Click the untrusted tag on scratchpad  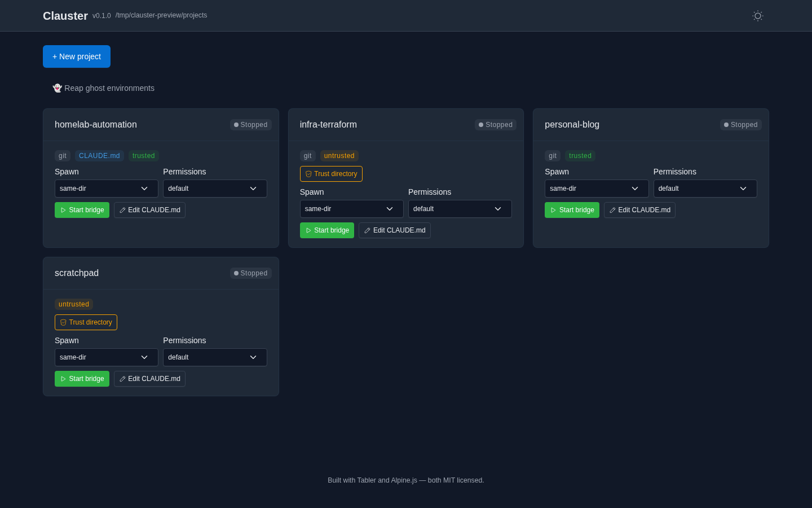(74, 304)
